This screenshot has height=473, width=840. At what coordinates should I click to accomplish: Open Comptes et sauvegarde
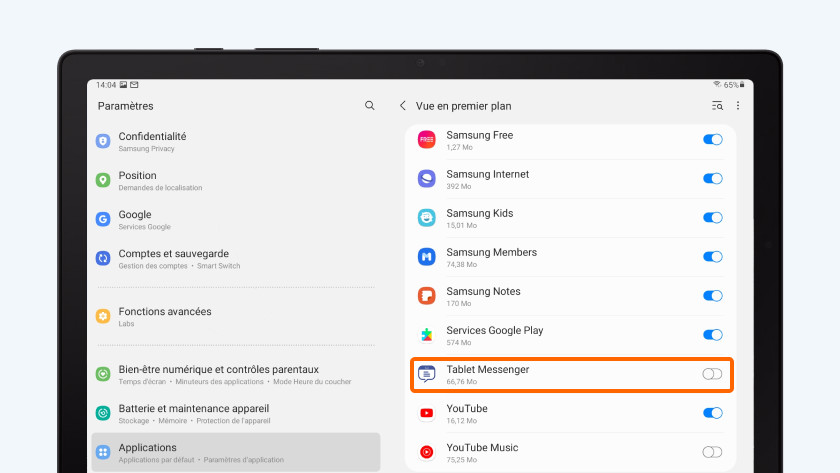coord(236,259)
